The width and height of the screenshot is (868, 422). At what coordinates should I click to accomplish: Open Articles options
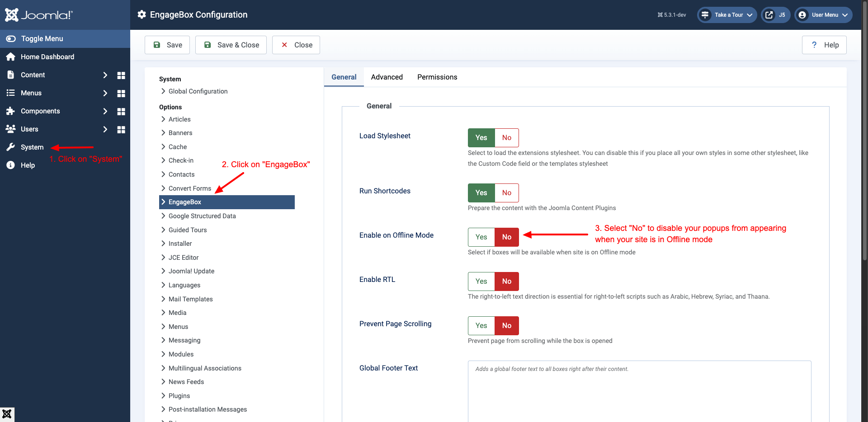(x=179, y=119)
